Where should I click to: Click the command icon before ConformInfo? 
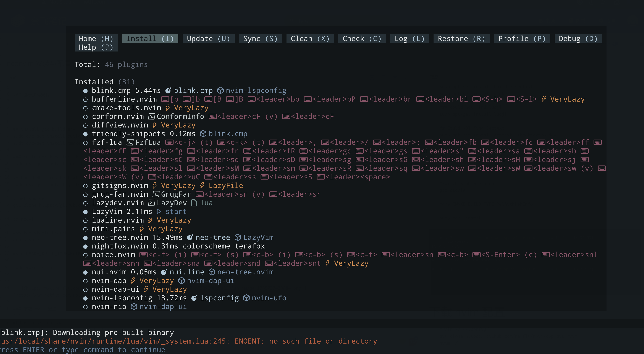pyautogui.click(x=152, y=116)
